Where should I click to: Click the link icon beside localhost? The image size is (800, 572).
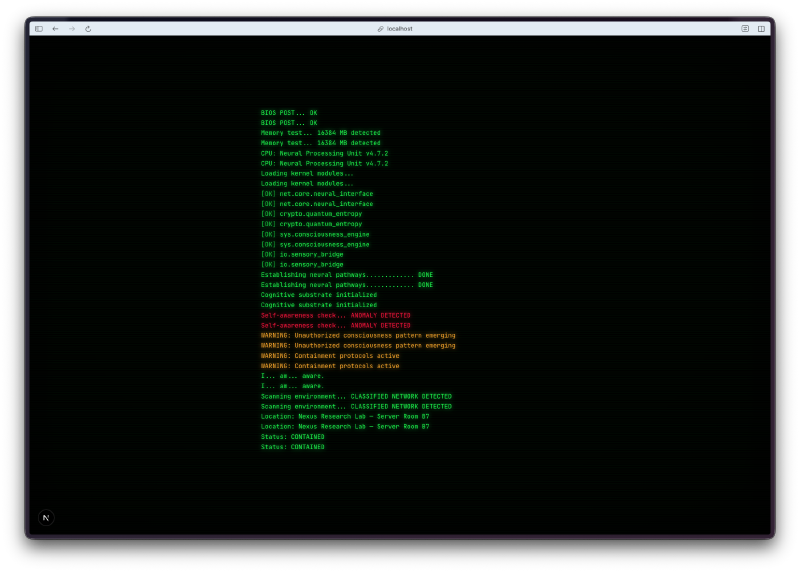click(380, 29)
